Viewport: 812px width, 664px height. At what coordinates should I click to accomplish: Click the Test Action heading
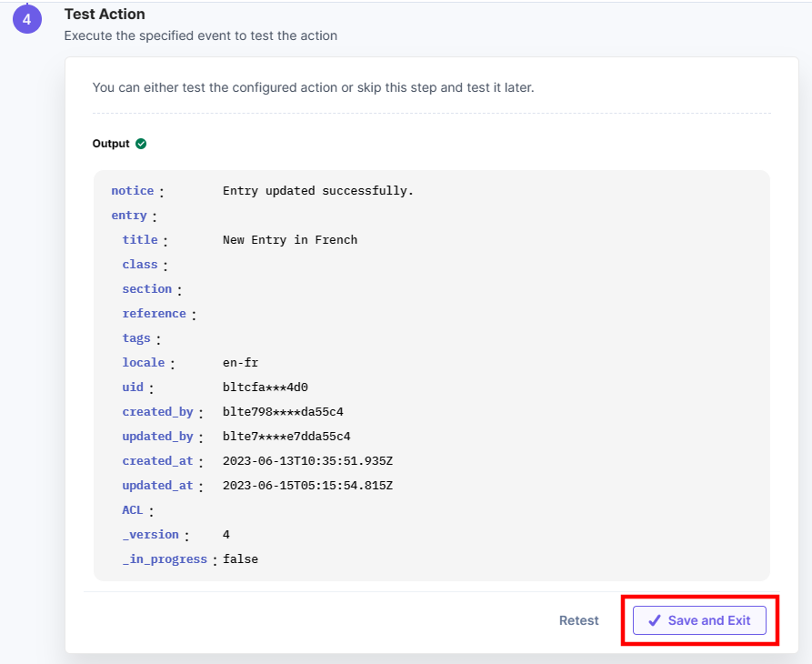[x=105, y=14]
